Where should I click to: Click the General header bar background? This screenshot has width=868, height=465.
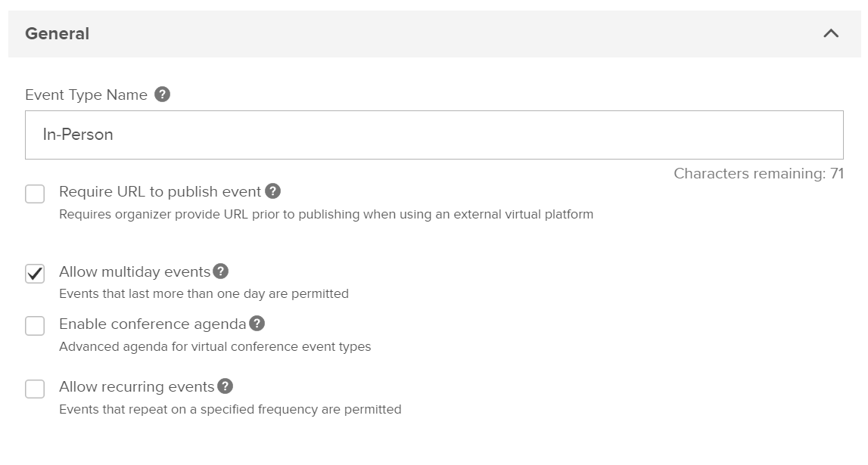434,34
